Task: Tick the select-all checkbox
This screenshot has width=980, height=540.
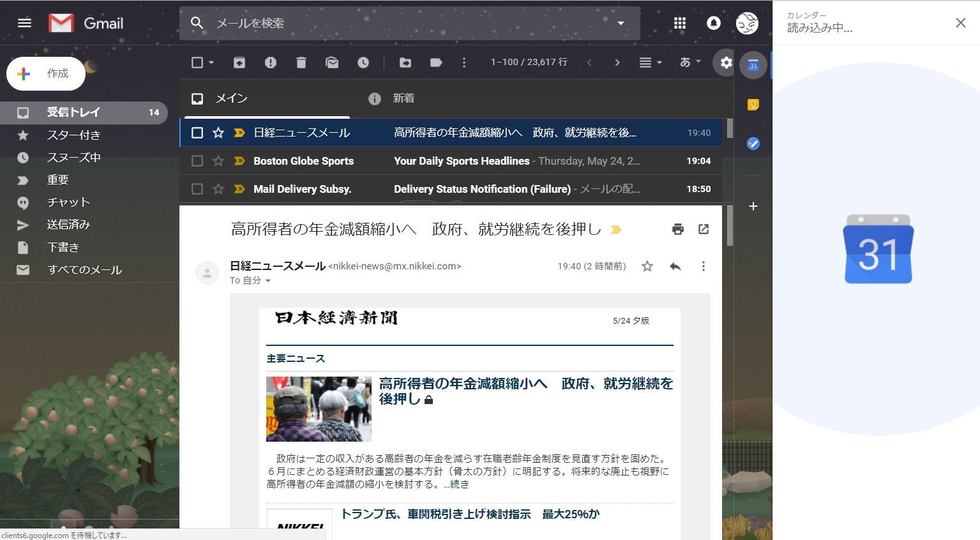Action: click(x=197, y=62)
